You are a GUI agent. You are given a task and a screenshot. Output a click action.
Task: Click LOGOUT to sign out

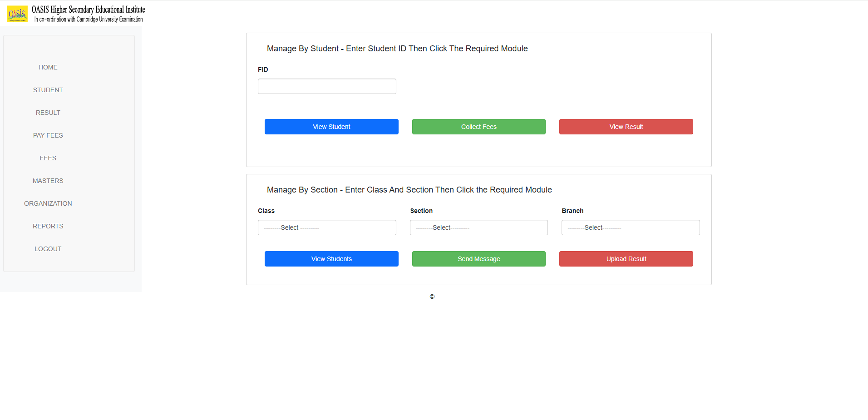click(48, 249)
